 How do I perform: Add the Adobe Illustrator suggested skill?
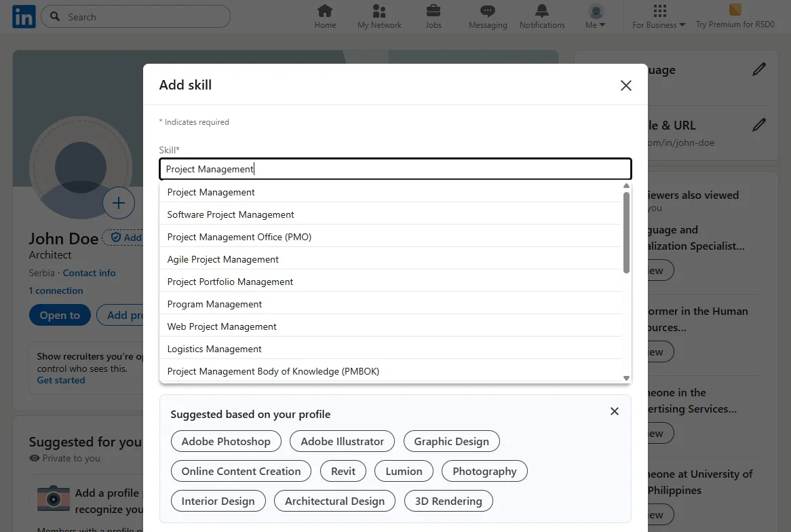point(342,441)
